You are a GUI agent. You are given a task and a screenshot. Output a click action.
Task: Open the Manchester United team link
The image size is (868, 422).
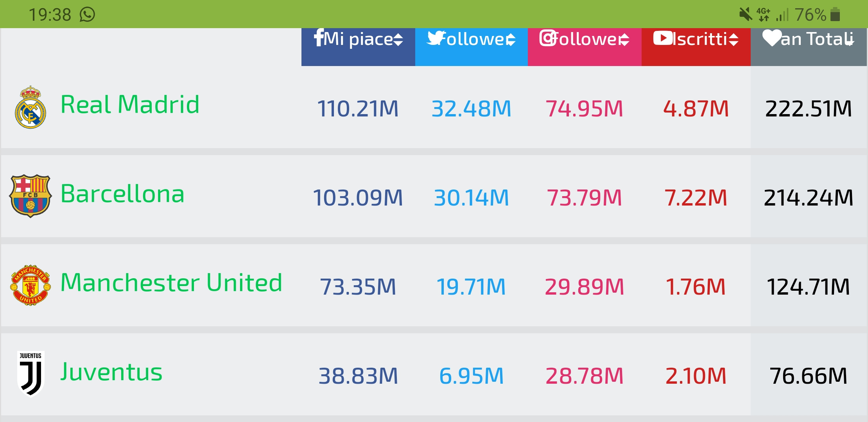click(171, 283)
